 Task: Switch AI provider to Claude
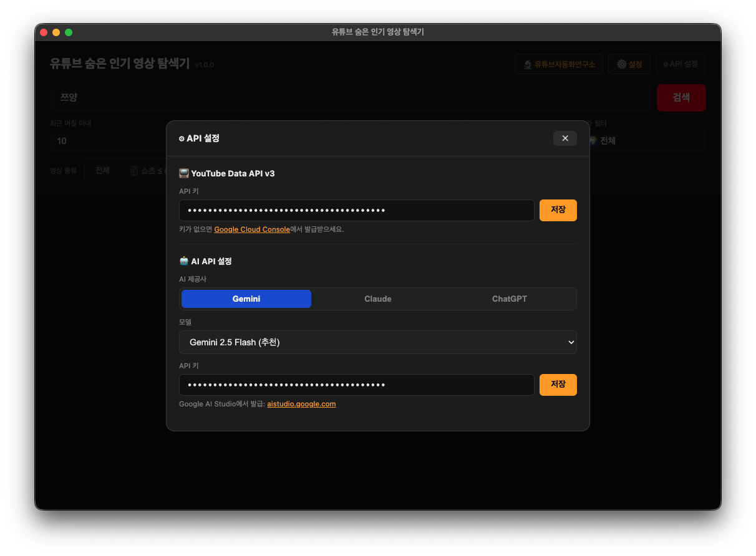(x=378, y=299)
